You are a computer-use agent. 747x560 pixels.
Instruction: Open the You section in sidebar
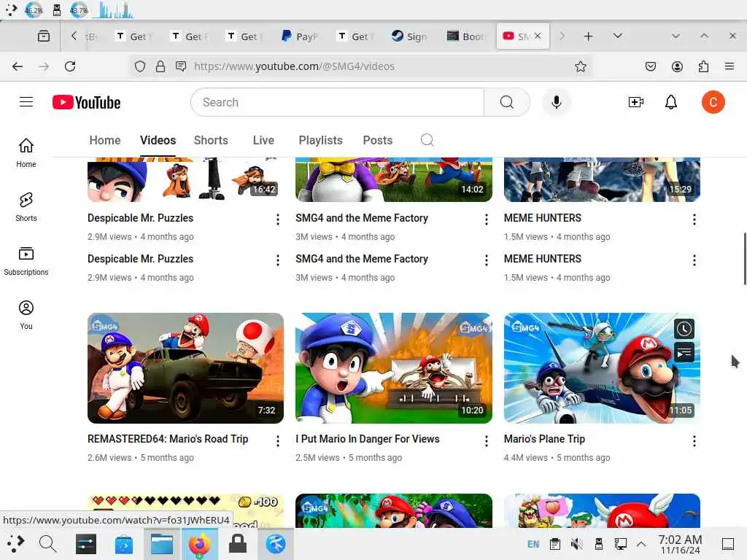click(26, 315)
